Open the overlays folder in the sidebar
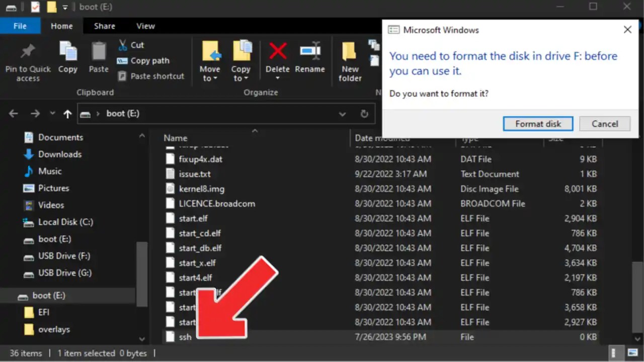Image resolution: width=644 pixels, height=362 pixels. pyautogui.click(x=54, y=329)
